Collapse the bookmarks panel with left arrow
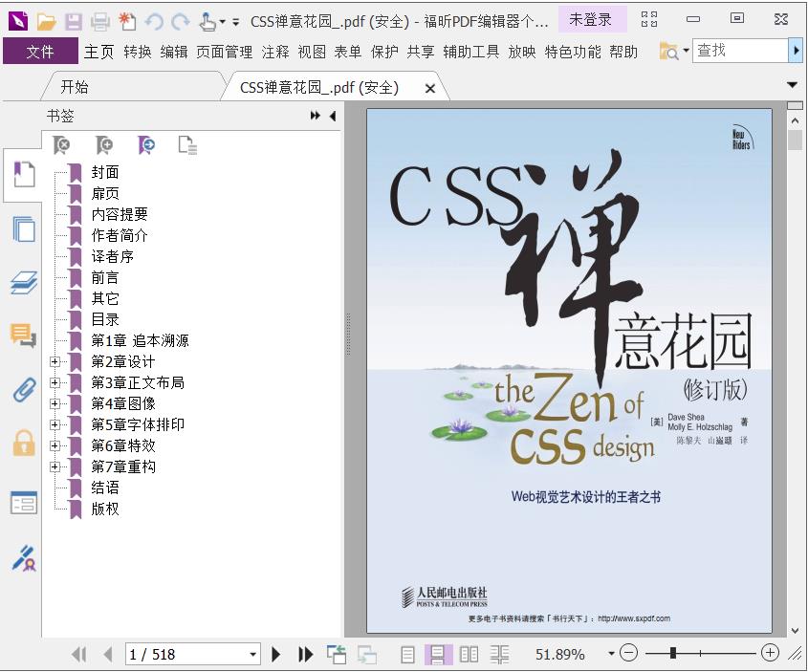Screen dimensions: 808x672 pyautogui.click(x=333, y=116)
